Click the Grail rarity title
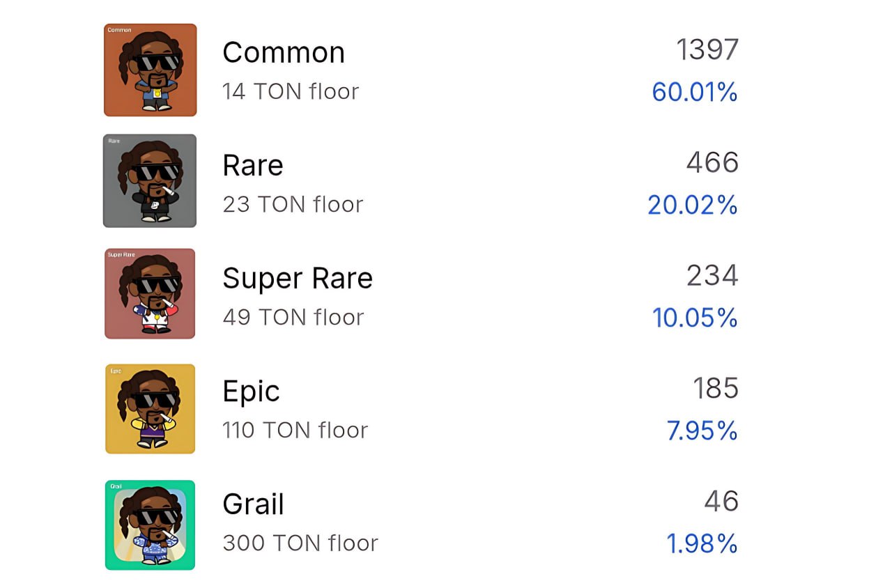Viewport: 892px width, 588px height. tap(253, 504)
